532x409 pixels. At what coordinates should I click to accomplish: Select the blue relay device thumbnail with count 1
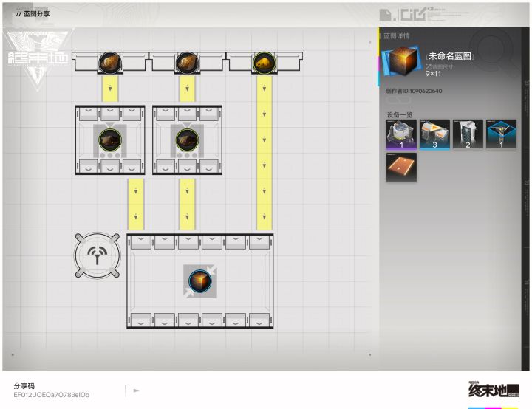coord(501,134)
